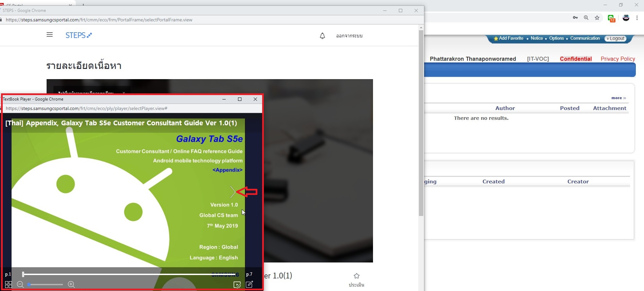Open the saved passwords key icon in Chrome
This screenshot has width=644, height=291.
(x=575, y=18)
